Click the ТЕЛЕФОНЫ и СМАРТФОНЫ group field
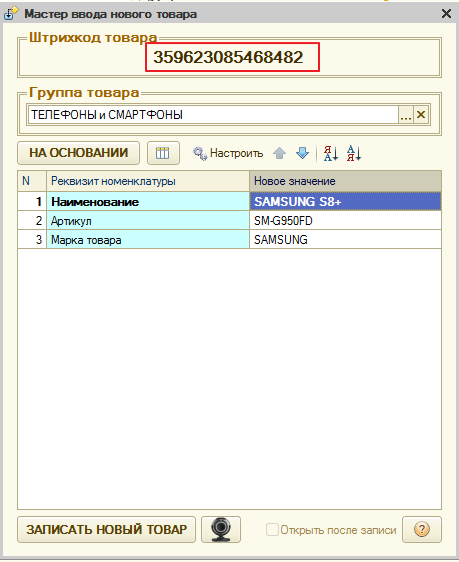Screen dimensions: 459x562 click(213, 115)
